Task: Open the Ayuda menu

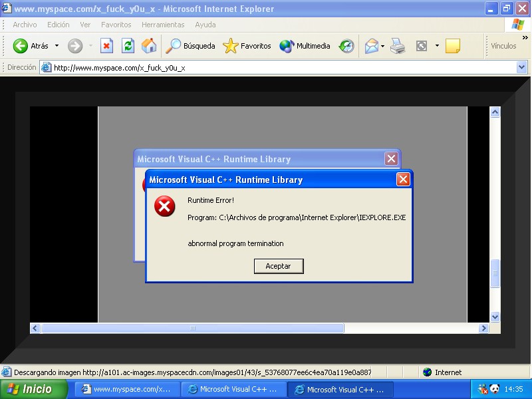Action: coord(205,25)
